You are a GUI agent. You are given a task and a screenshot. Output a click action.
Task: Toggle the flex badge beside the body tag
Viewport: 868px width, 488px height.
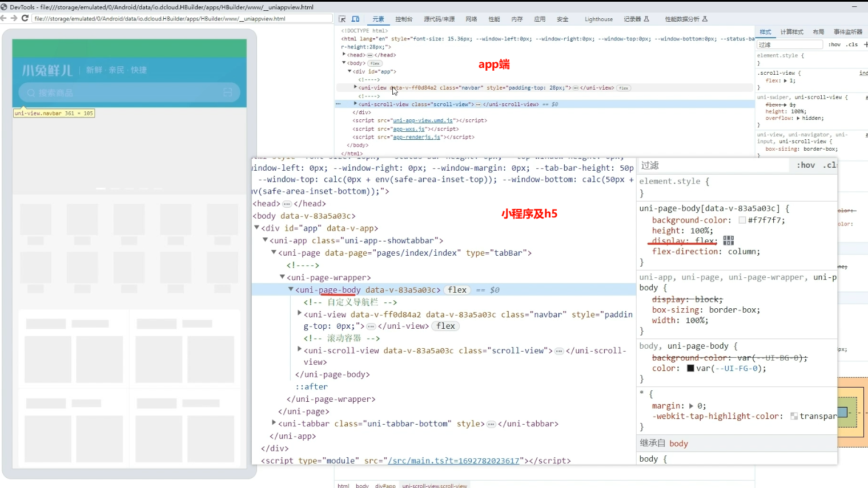[x=375, y=63]
